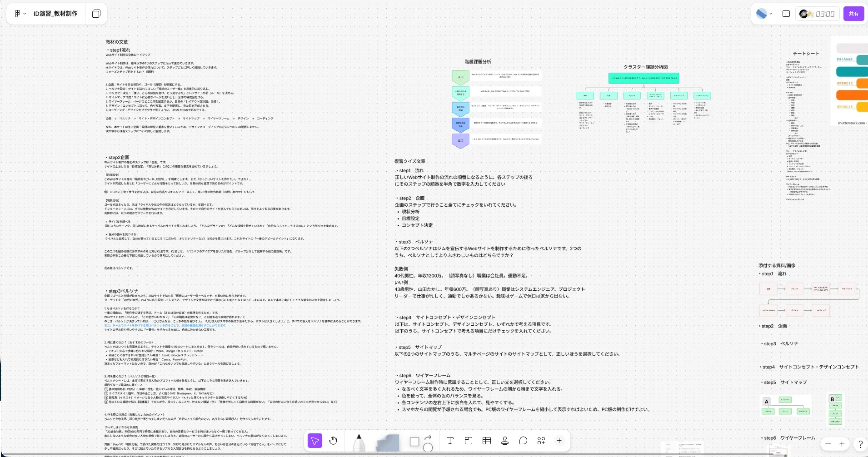Select the Text tool

450,441
